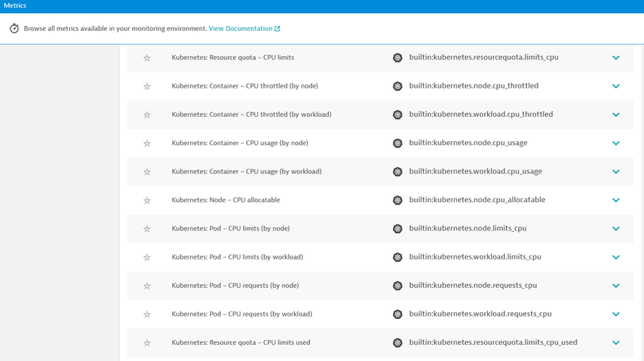
Task: Open the View Documentation link
Action: pos(240,28)
